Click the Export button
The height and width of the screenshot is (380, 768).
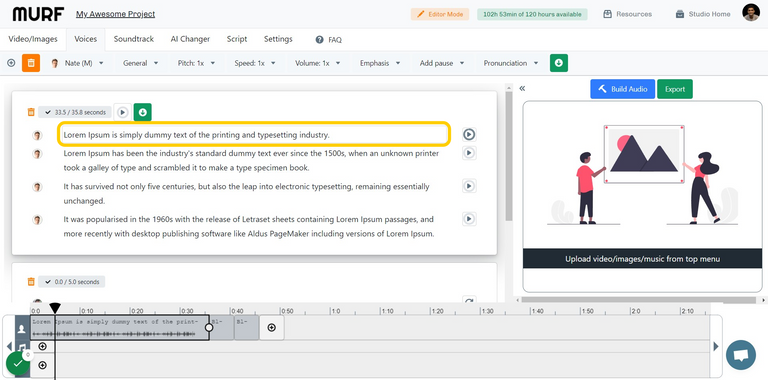tap(675, 89)
